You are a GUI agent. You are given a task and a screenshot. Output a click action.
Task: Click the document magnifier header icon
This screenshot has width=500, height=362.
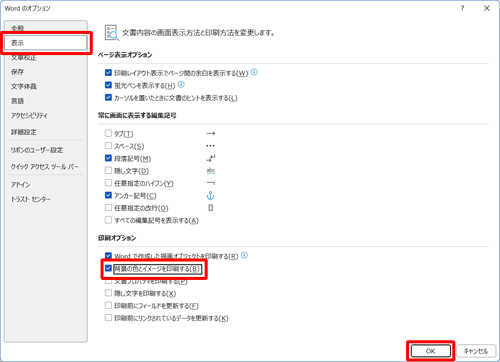112,33
